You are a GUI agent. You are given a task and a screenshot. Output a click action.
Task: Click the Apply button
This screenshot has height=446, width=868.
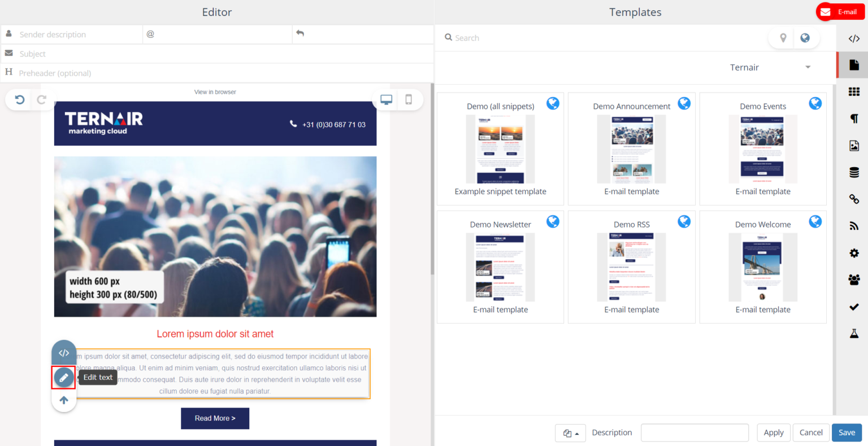774,432
